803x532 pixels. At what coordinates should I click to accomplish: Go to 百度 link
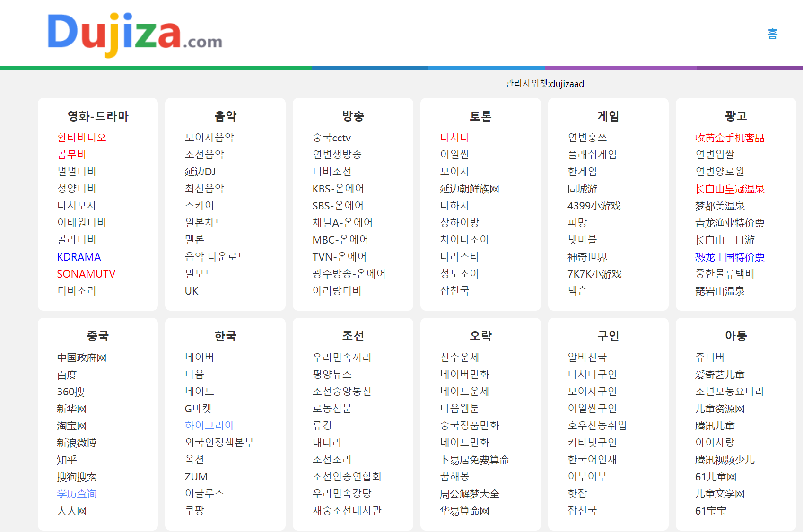67,375
